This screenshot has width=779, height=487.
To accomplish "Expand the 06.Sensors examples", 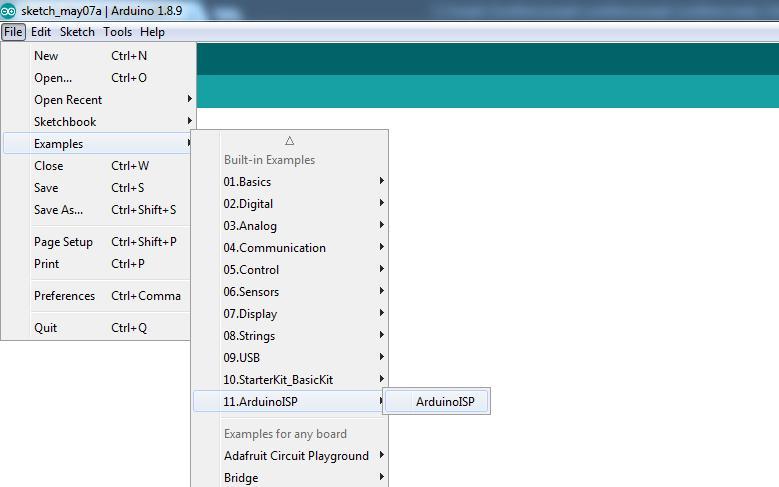I will tap(290, 291).
